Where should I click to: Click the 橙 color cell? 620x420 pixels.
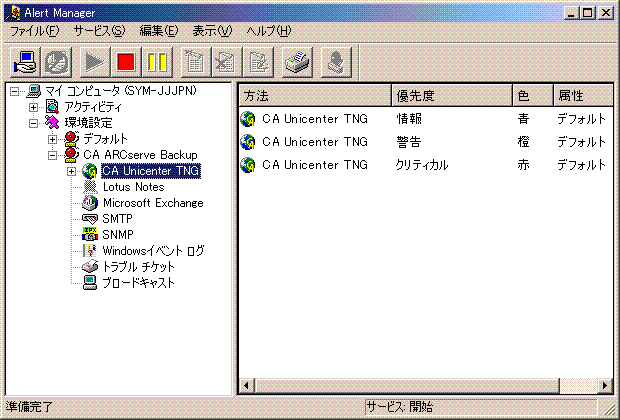point(524,142)
